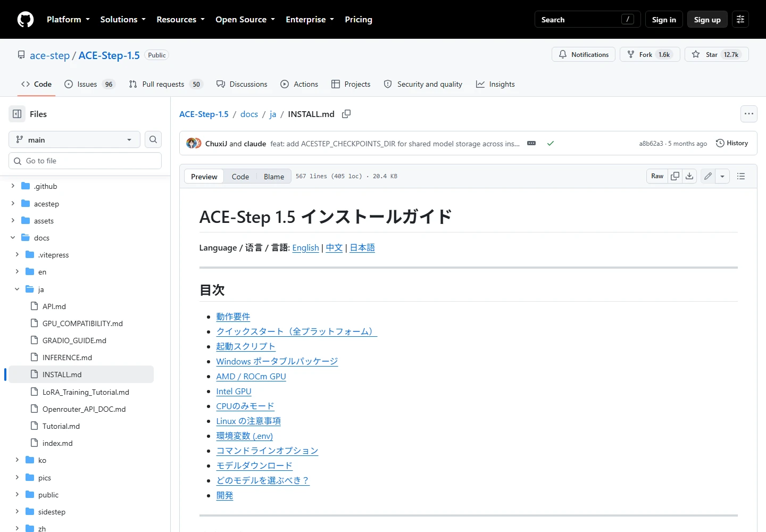Go to the AMD / ROCm GPU section
Image resolution: width=766 pixels, height=532 pixels.
click(x=251, y=376)
